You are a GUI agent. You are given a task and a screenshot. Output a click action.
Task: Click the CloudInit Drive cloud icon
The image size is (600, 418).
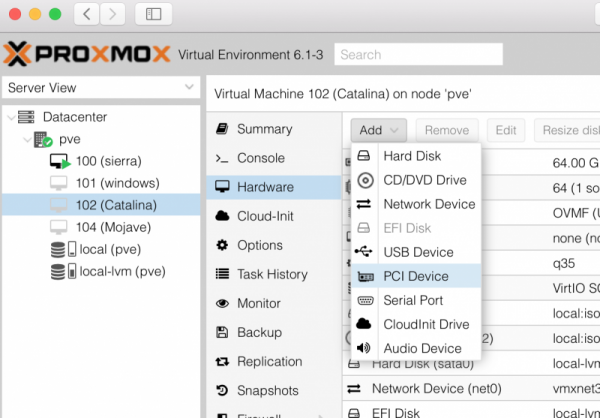click(364, 324)
